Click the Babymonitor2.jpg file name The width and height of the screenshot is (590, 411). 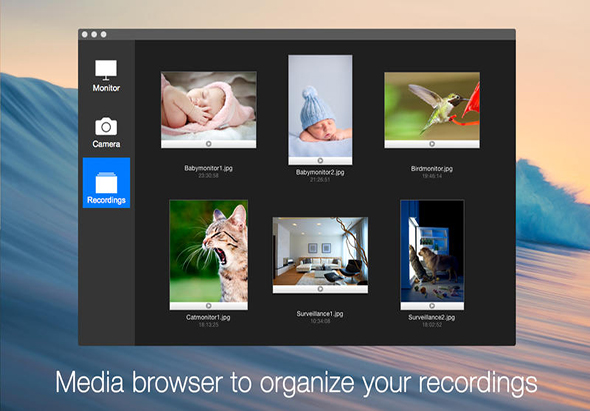coord(320,172)
